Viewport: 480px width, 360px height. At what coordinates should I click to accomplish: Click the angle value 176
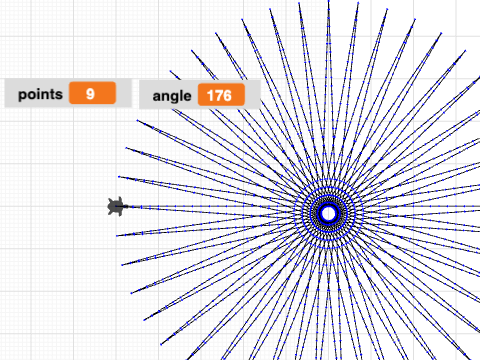[221, 95]
